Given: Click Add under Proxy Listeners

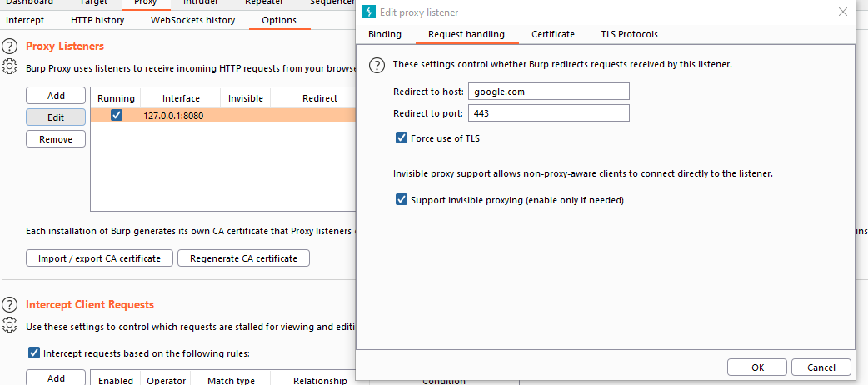Looking at the screenshot, I should pos(56,96).
